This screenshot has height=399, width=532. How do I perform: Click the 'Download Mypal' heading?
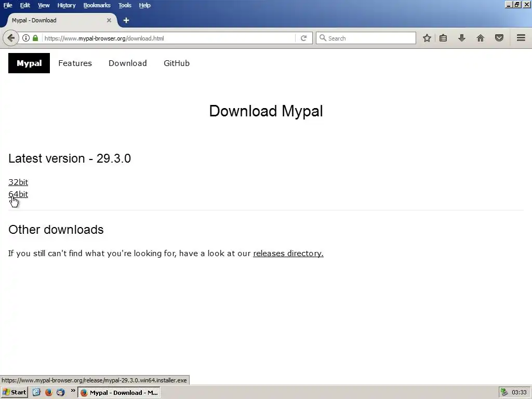pyautogui.click(x=266, y=111)
